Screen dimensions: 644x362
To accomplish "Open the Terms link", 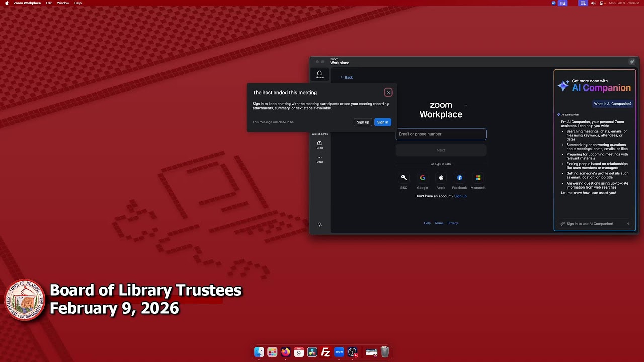I will pos(439,223).
